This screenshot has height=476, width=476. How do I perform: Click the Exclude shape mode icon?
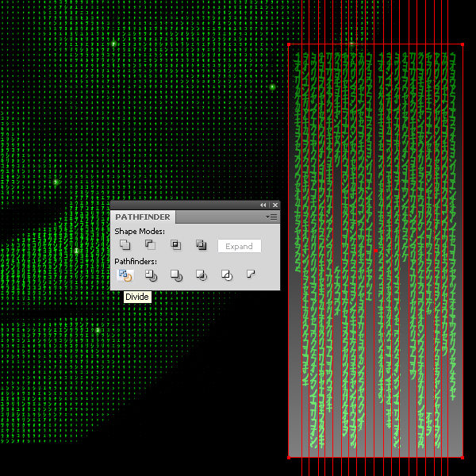tap(201, 244)
